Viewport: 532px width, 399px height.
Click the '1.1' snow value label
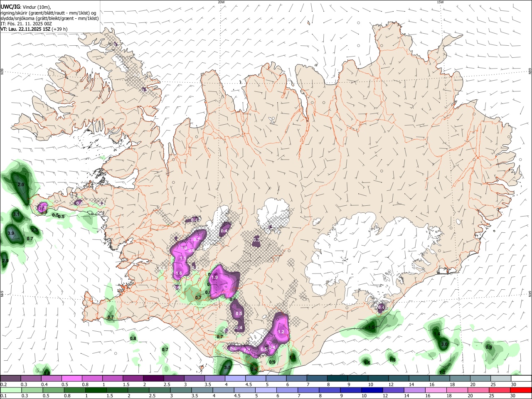pos(183,259)
